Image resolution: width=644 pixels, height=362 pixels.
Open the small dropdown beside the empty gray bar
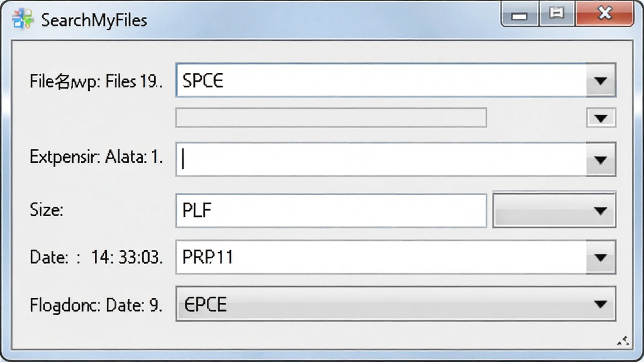point(601,118)
